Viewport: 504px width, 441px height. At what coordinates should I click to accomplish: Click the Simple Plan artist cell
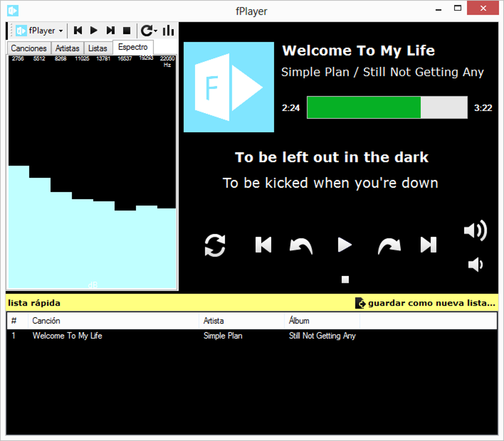coord(223,336)
